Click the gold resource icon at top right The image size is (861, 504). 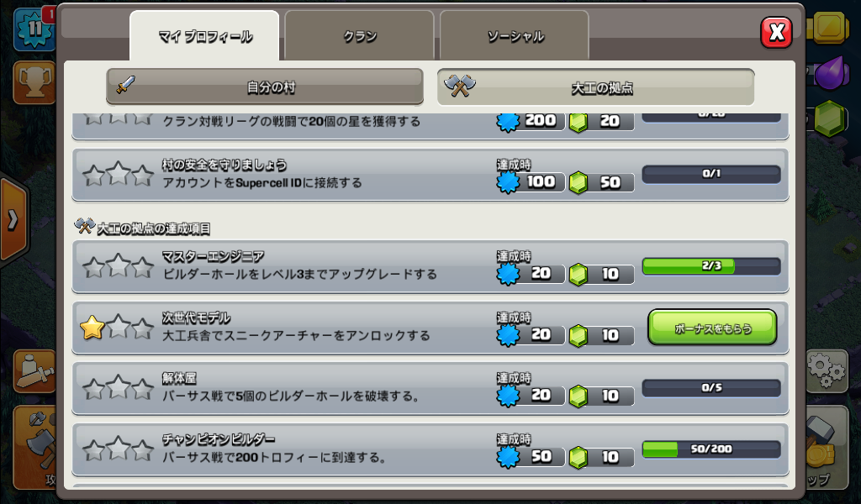[x=828, y=26]
